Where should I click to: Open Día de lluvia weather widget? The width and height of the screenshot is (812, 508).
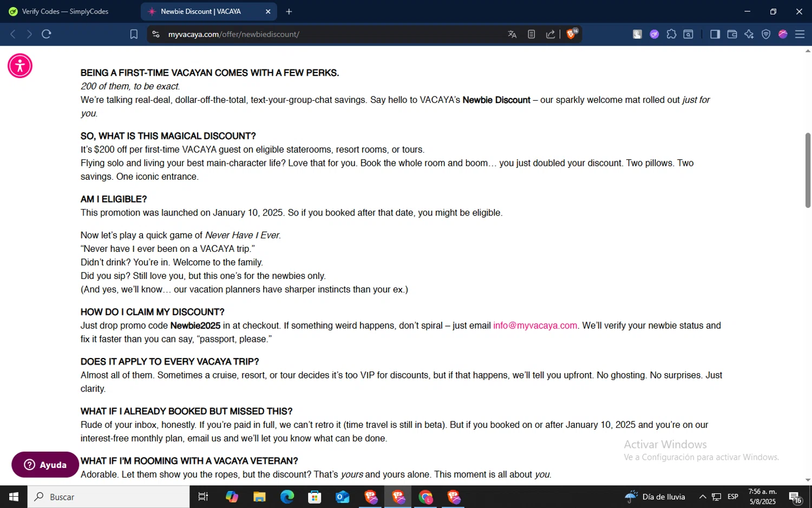click(x=655, y=497)
